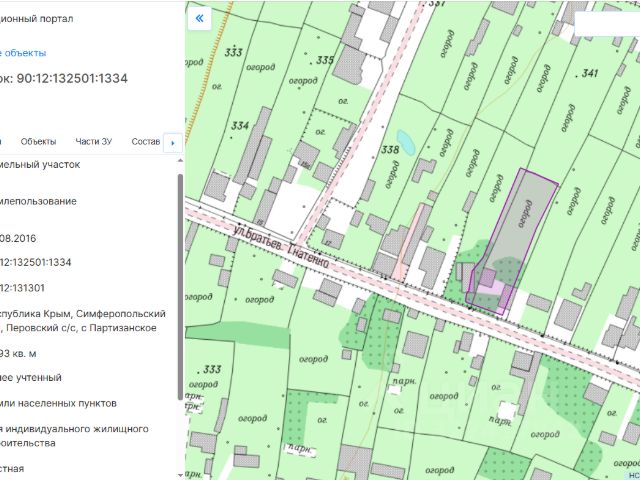Screen dimensions: 640x480
Task: Click the area value '93 кв. м'
Action: (x=18, y=354)
